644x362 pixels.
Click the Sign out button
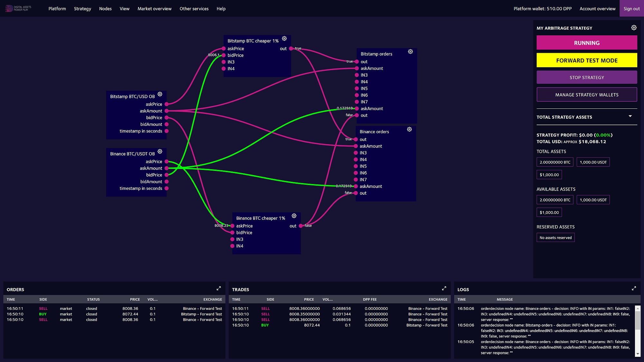(x=631, y=9)
